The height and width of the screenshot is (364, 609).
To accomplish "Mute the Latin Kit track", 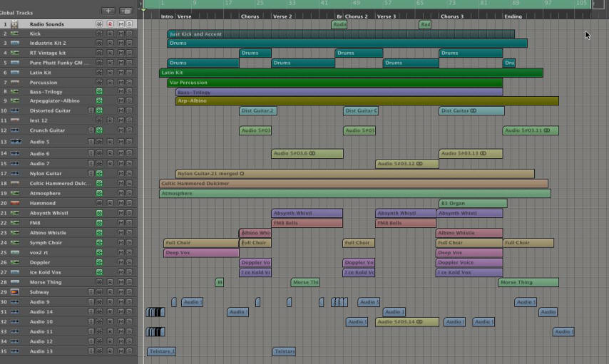I will coord(121,73).
